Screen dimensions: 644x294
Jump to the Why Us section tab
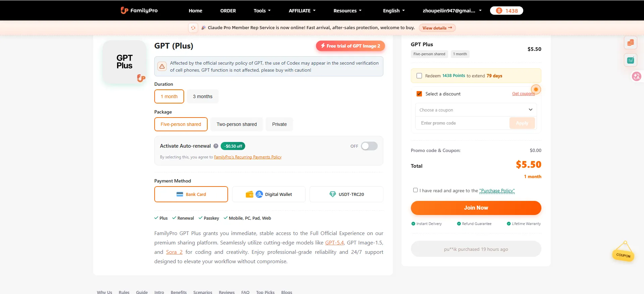pyautogui.click(x=104, y=292)
